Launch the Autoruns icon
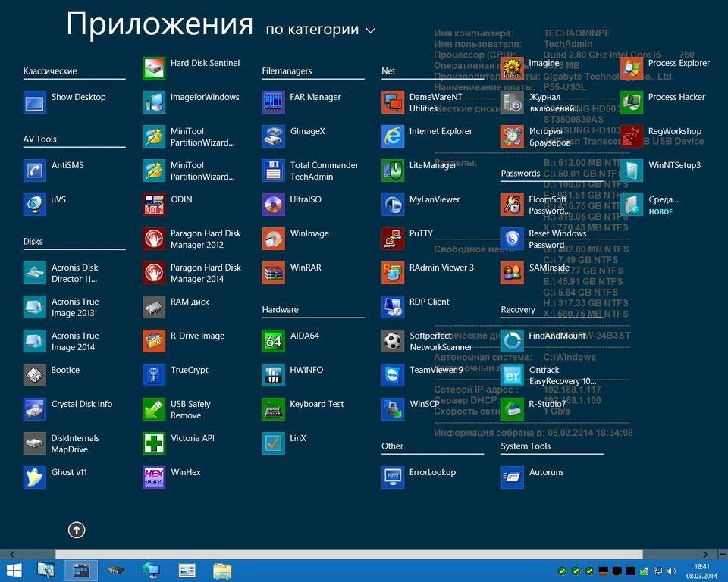The width and height of the screenshot is (728, 582). (512, 477)
